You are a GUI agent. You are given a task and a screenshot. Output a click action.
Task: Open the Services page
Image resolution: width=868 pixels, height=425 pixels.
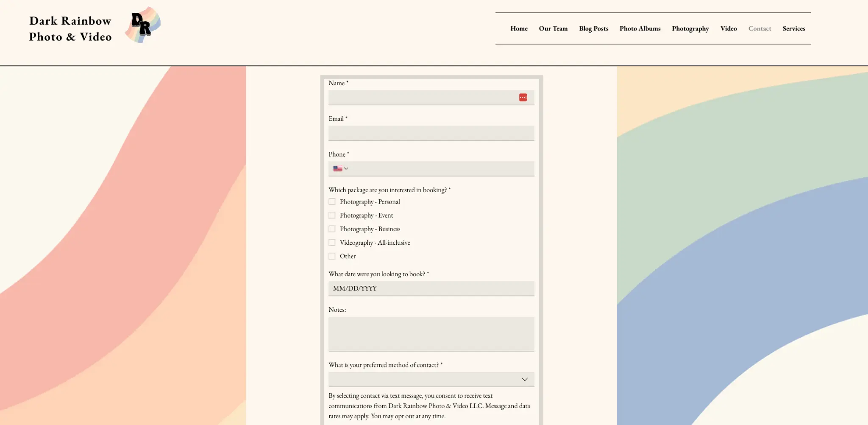tap(794, 28)
